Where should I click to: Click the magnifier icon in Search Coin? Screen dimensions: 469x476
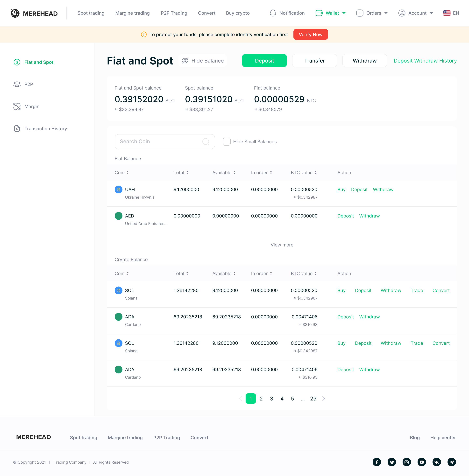(206, 141)
